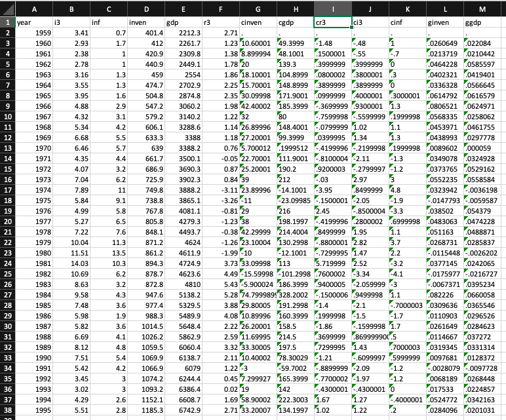506x420 pixels.
Task: Select column D header
Action: (x=146, y=9)
